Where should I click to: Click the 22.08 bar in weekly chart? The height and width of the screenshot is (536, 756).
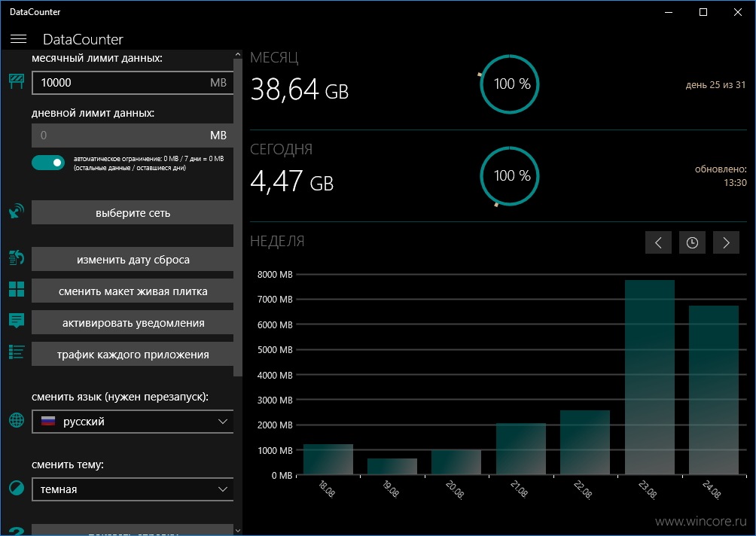(x=585, y=443)
